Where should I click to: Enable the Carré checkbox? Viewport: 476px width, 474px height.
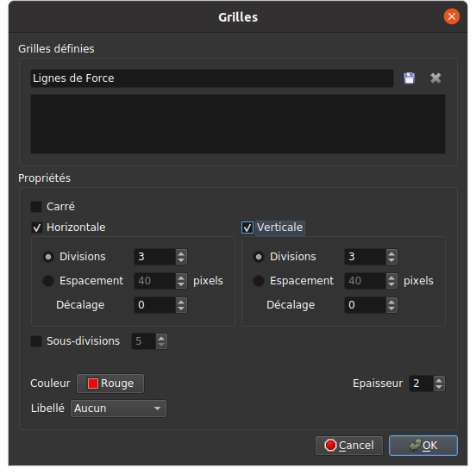tap(36, 207)
